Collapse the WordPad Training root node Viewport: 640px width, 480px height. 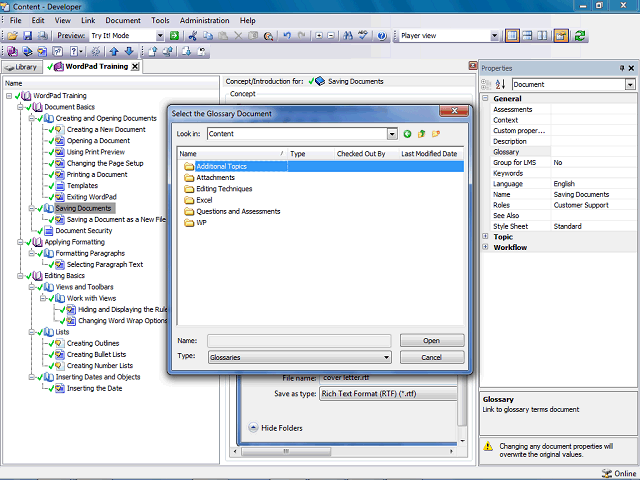pyautogui.click(x=9, y=96)
